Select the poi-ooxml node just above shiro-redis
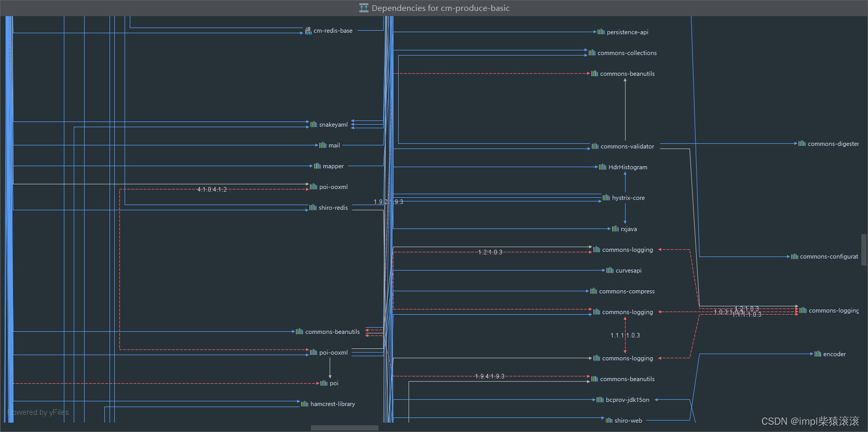Screen dimensions: 868x432 pos(329,187)
